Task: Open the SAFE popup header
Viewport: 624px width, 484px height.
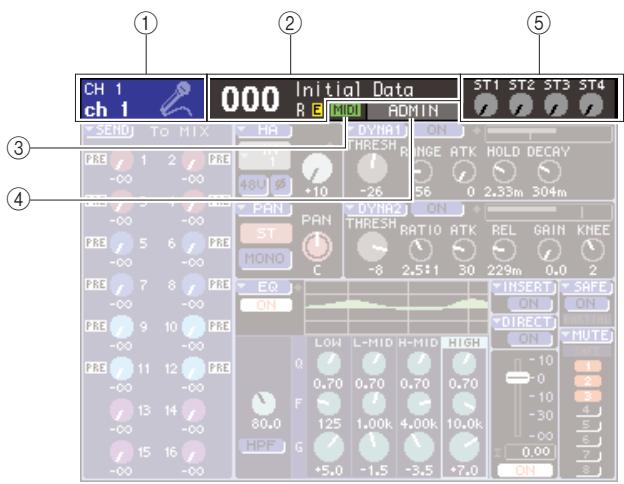Action: pos(587,287)
